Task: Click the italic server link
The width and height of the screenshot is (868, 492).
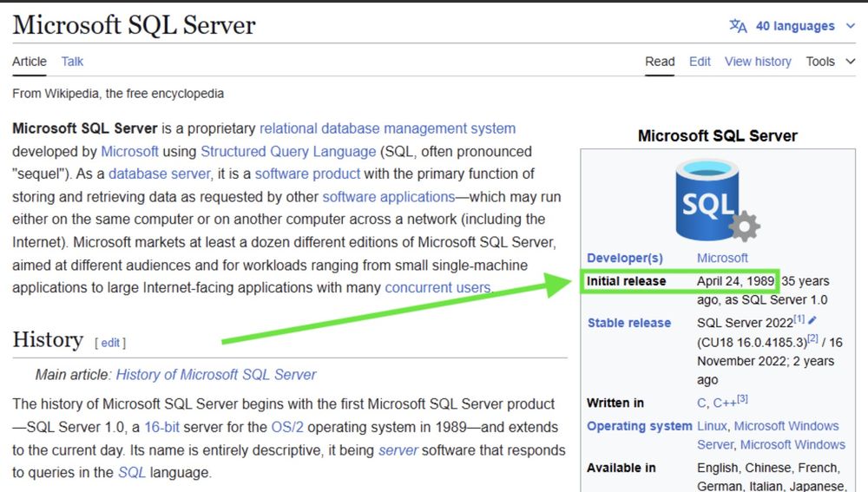Action: tap(398, 450)
